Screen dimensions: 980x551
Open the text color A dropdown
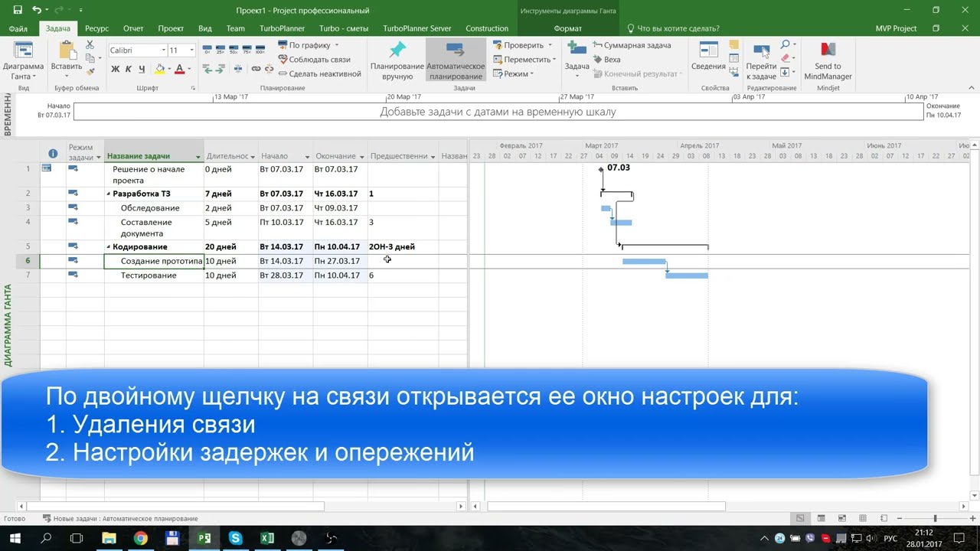point(189,69)
